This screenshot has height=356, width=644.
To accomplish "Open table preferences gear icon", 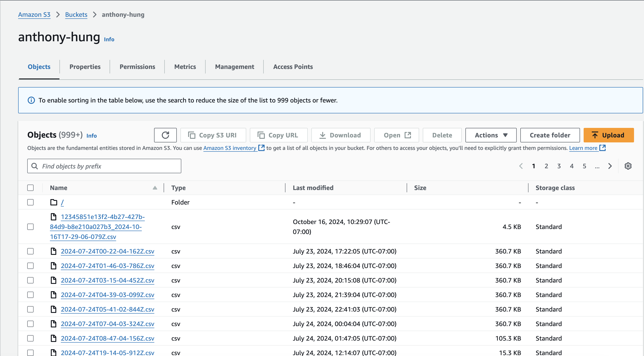I will coord(628,166).
